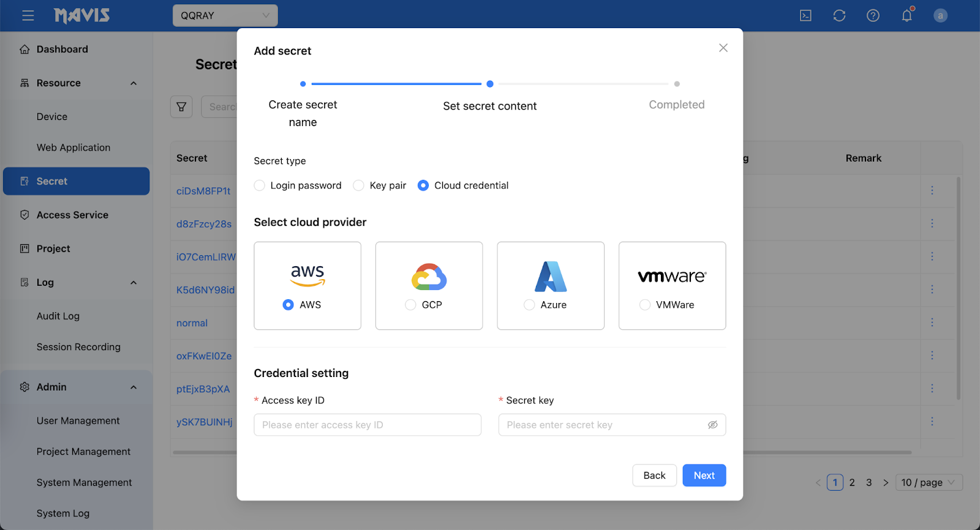Open row actions for normal secret
The width and height of the screenshot is (980, 530).
pos(932,323)
